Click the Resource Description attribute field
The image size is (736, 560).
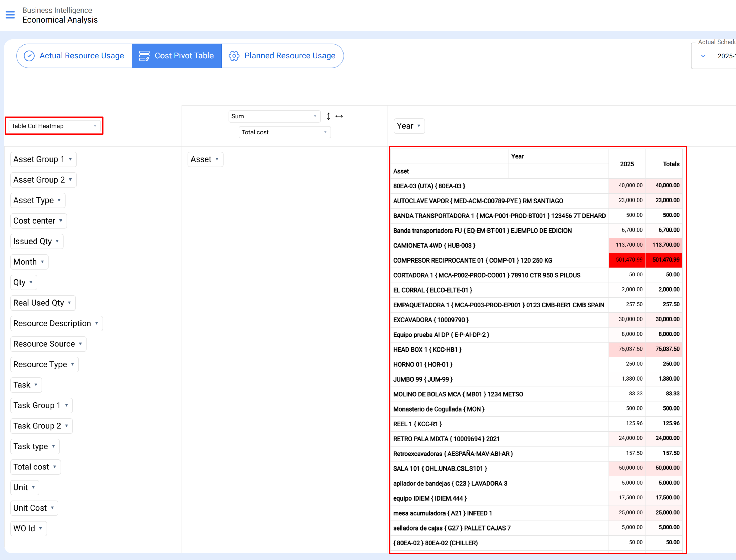coord(52,323)
